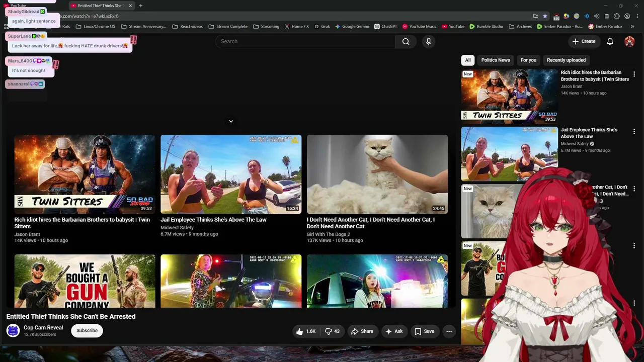Like the video with thumbs up
Viewport: 644px width, 362px height.
pyautogui.click(x=306, y=331)
